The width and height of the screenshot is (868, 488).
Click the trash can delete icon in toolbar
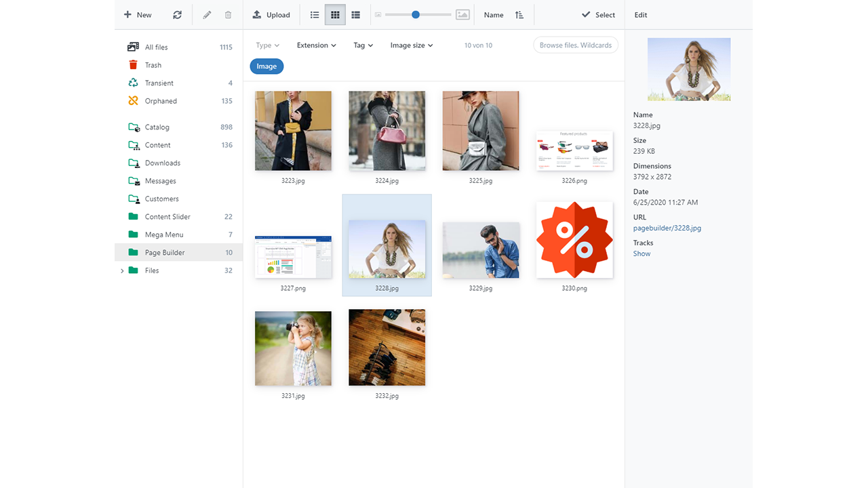[x=228, y=15]
